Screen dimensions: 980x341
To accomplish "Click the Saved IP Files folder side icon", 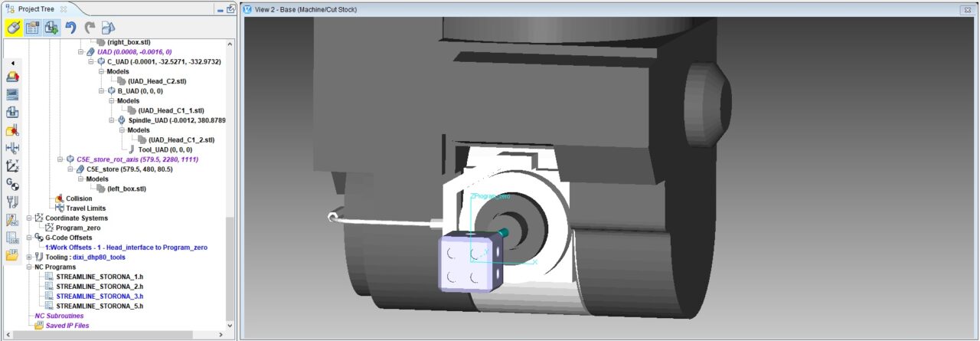I will (x=12, y=255).
